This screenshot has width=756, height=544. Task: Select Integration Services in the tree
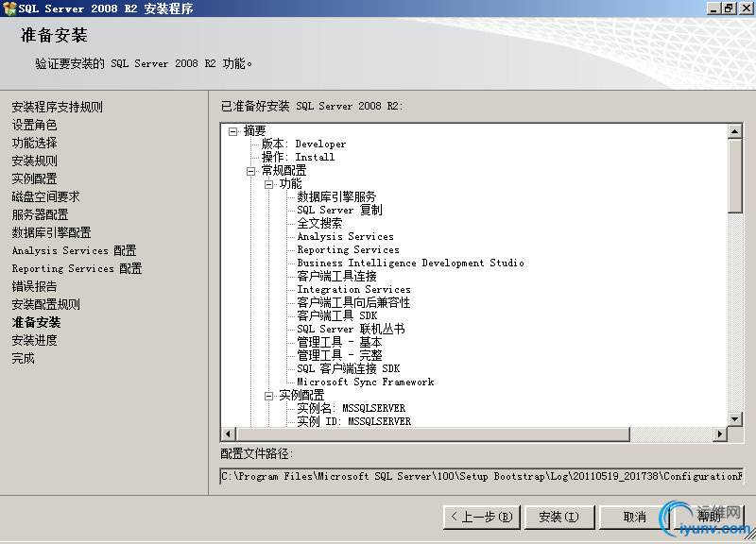[353, 290]
